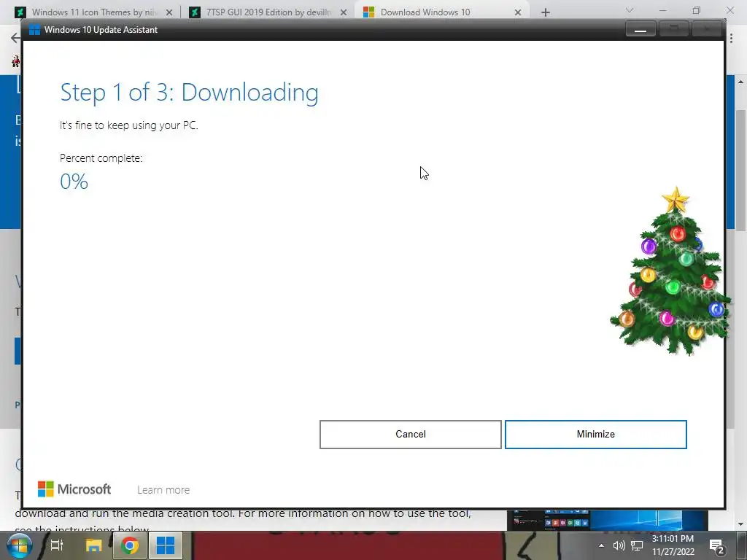Viewport: 747px width, 560px height.
Task: Click the 0% percent complete value
Action: click(x=74, y=182)
